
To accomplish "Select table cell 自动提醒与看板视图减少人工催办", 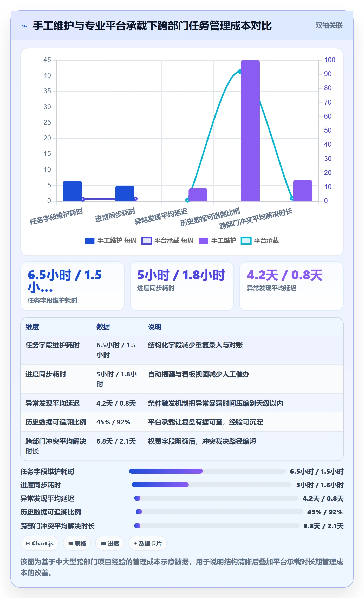I will 199,374.
